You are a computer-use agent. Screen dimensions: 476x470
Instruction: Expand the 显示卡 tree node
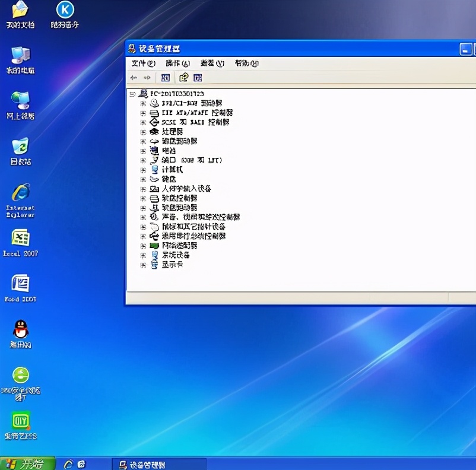pos(143,265)
